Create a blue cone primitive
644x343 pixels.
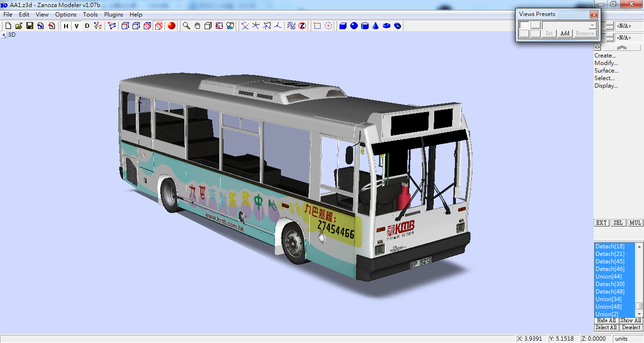click(376, 26)
